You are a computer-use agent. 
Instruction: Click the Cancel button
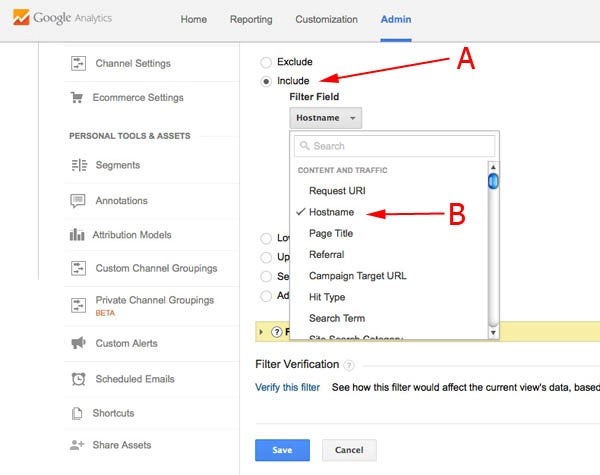(349, 450)
